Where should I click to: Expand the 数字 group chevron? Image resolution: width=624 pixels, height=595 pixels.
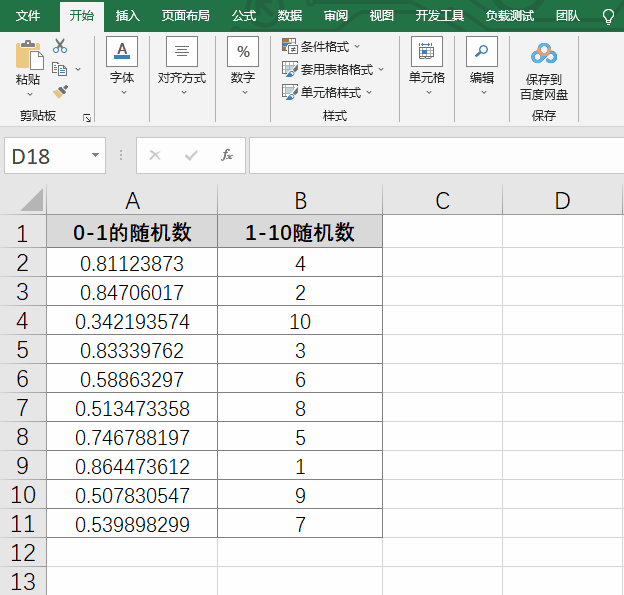point(245,92)
